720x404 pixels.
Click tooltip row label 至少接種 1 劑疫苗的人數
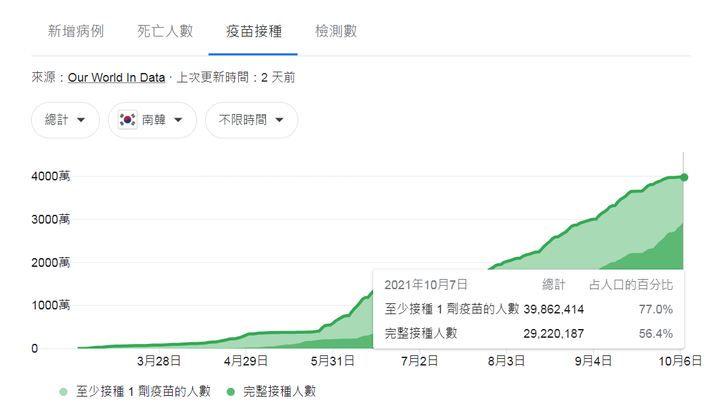(x=452, y=309)
